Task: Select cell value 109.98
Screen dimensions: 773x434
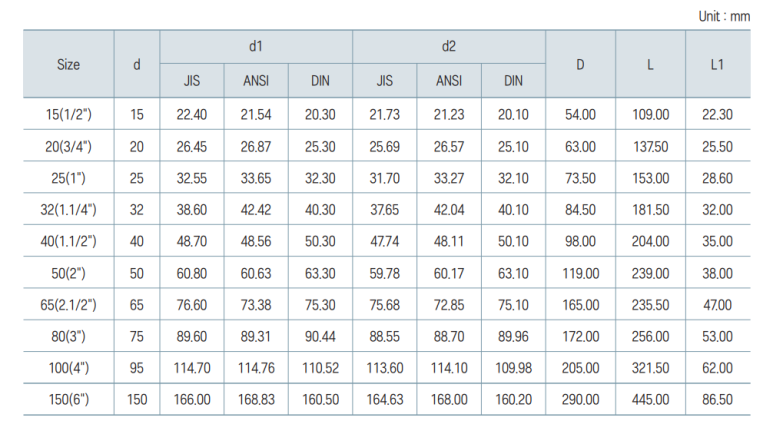Action: click(x=513, y=368)
